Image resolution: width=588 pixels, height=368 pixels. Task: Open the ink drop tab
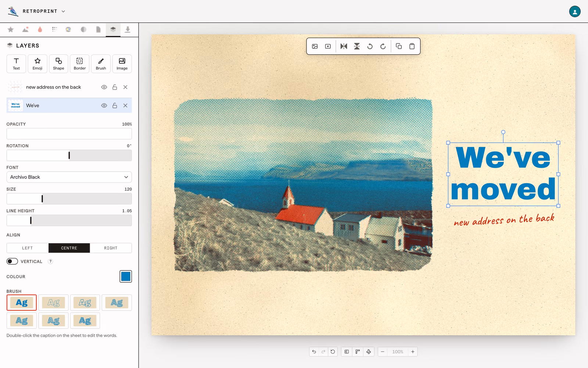tap(40, 29)
